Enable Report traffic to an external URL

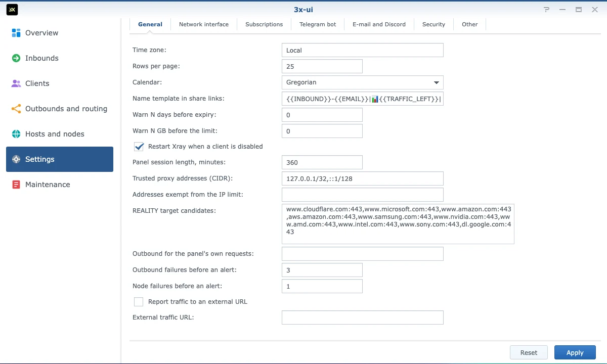139,302
